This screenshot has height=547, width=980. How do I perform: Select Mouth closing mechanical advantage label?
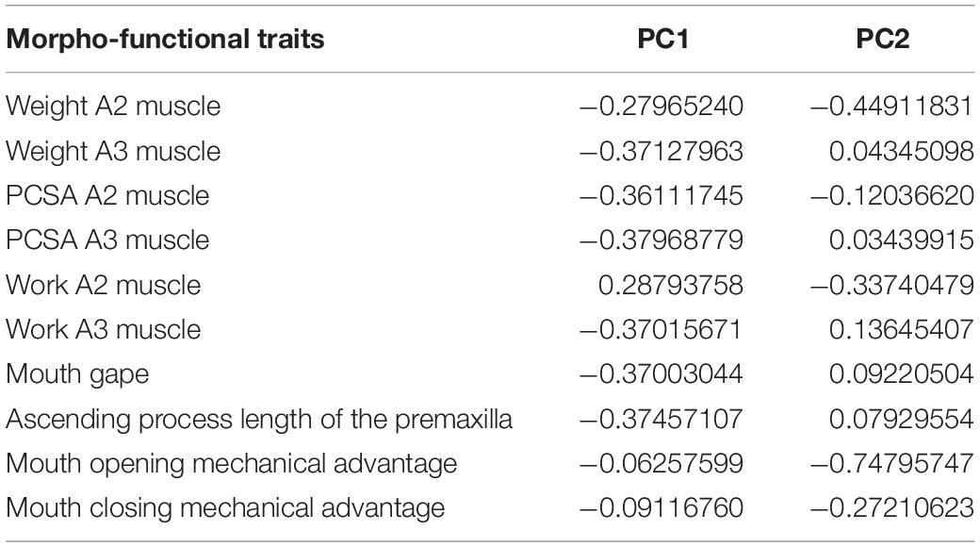point(225,509)
